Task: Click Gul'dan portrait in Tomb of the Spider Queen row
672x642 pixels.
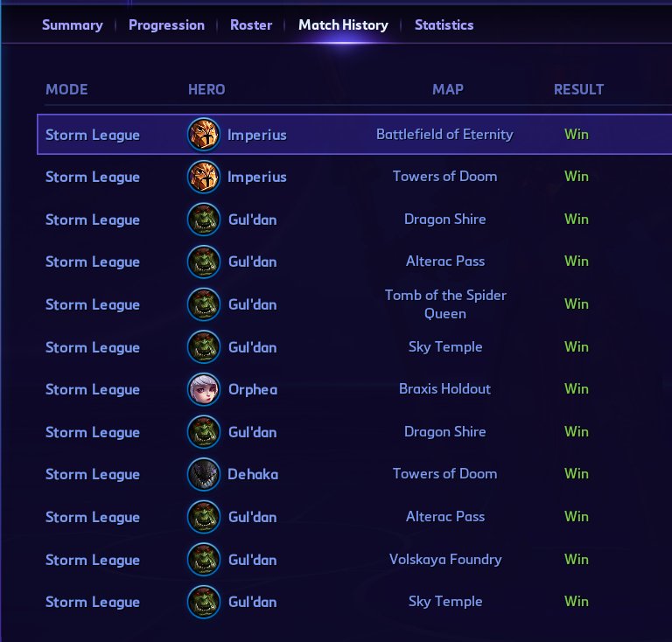Action: click(x=204, y=304)
